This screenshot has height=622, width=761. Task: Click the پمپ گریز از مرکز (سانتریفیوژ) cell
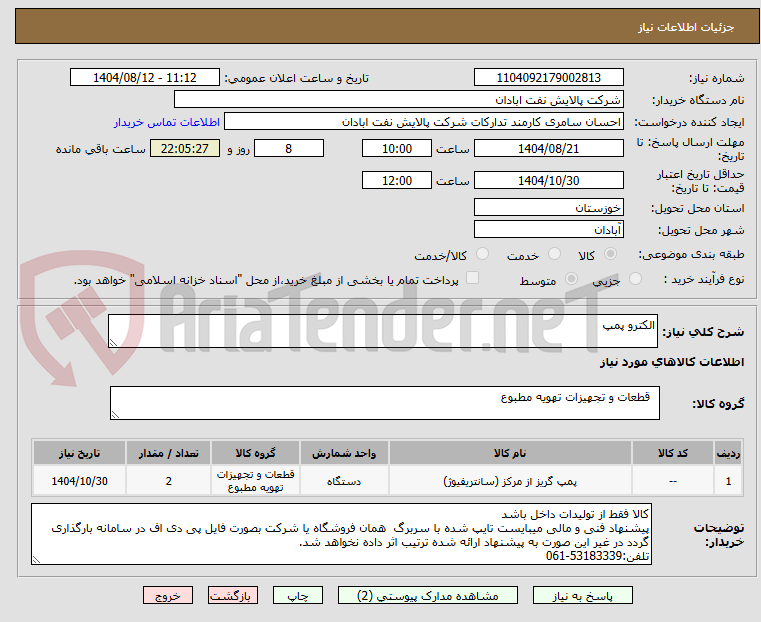pyautogui.click(x=510, y=481)
